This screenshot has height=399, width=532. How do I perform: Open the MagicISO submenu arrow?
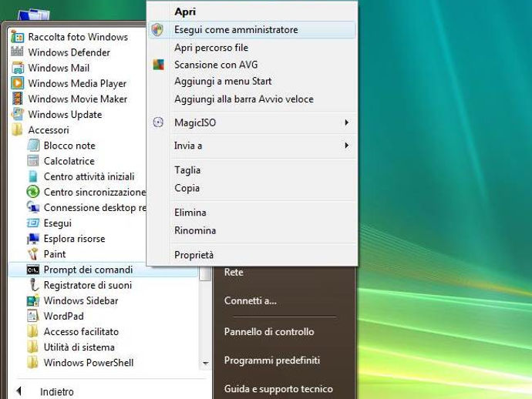click(346, 122)
